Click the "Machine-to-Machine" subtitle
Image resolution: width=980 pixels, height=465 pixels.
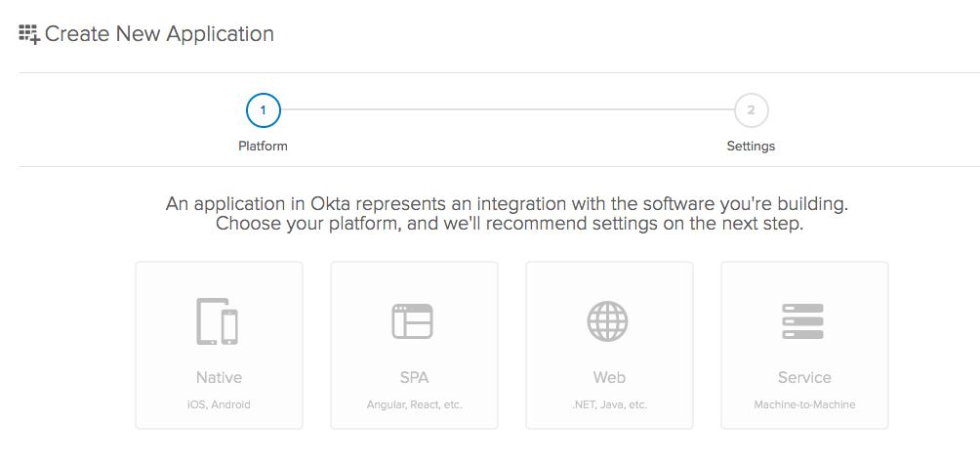pyautogui.click(x=804, y=404)
